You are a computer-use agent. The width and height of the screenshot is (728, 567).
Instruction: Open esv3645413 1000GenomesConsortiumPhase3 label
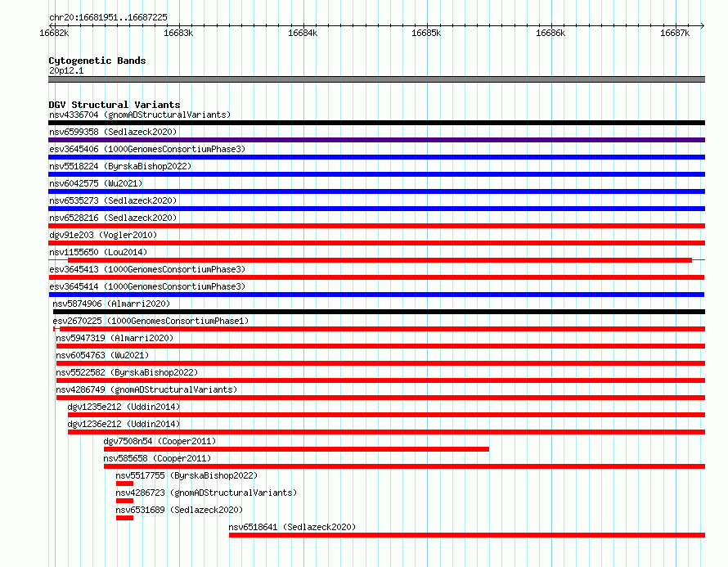pos(147,269)
